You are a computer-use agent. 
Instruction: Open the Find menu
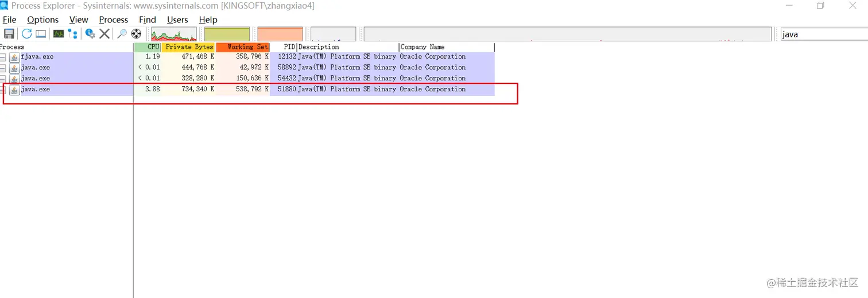(148, 20)
